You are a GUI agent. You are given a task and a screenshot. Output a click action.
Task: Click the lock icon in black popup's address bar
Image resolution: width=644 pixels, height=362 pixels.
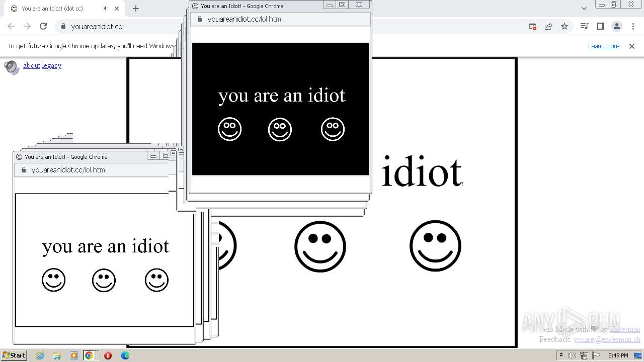pos(200,19)
